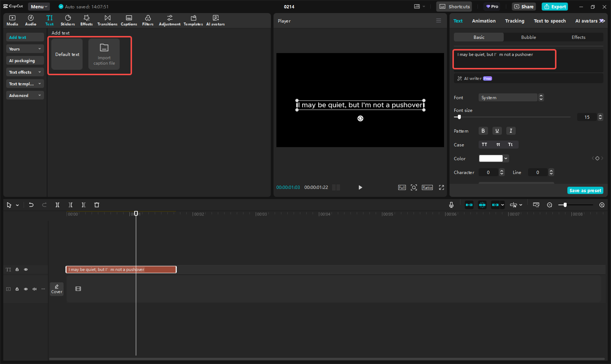Screen dimensions: 611x364
Task: Open the AI avatars panel in top toolbar
Action: click(x=215, y=20)
